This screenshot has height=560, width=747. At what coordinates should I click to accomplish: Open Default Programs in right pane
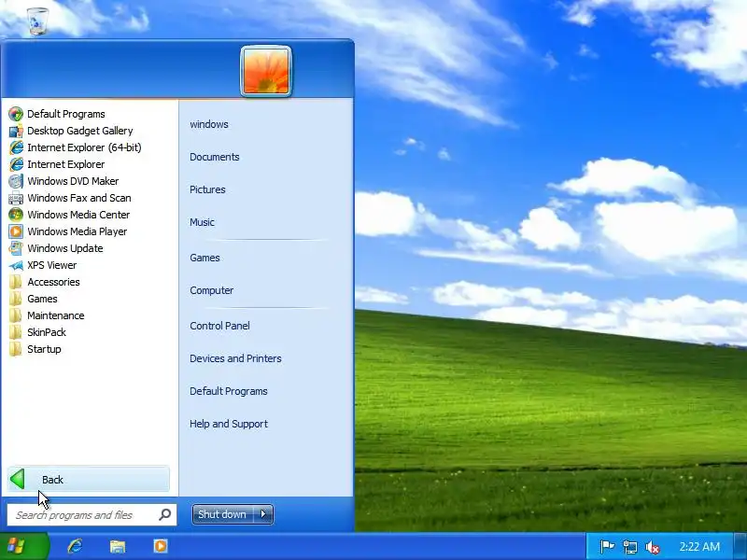click(229, 391)
